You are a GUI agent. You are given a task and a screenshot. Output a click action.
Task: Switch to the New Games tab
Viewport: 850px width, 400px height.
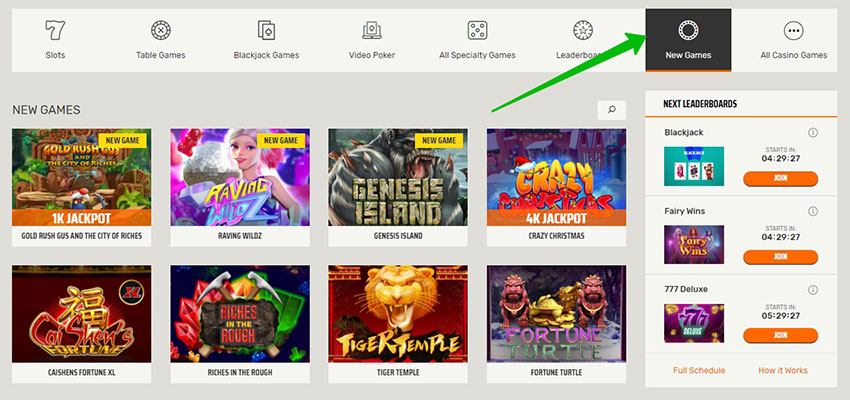click(688, 40)
